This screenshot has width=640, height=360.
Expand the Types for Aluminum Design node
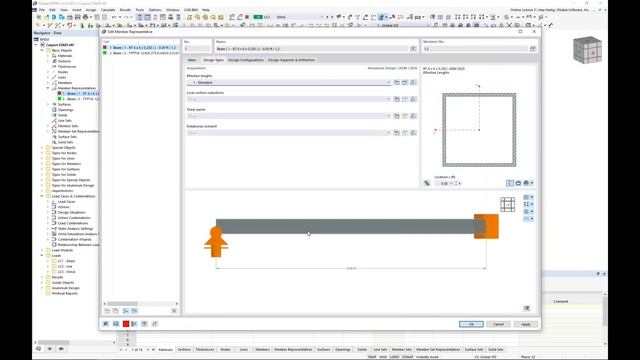click(42, 185)
